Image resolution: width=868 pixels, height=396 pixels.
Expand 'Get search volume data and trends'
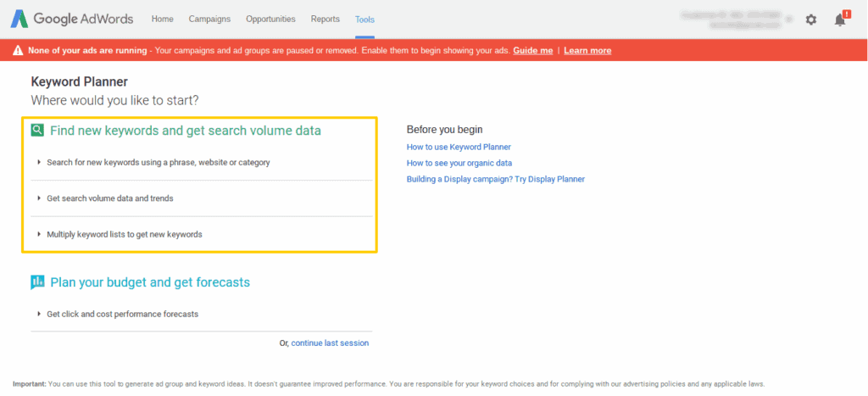click(109, 198)
